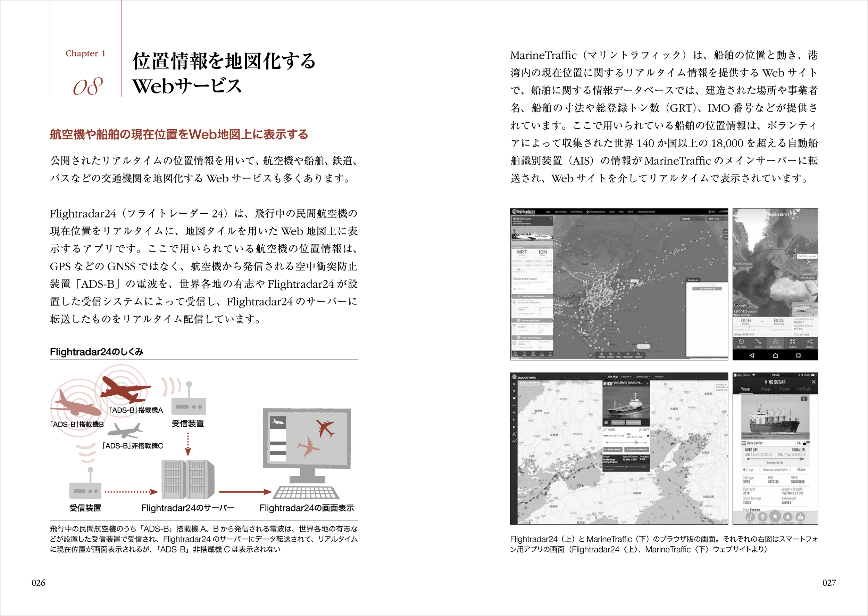
Task: Click the Past Track button in vessel popup
Action: click(x=613, y=450)
